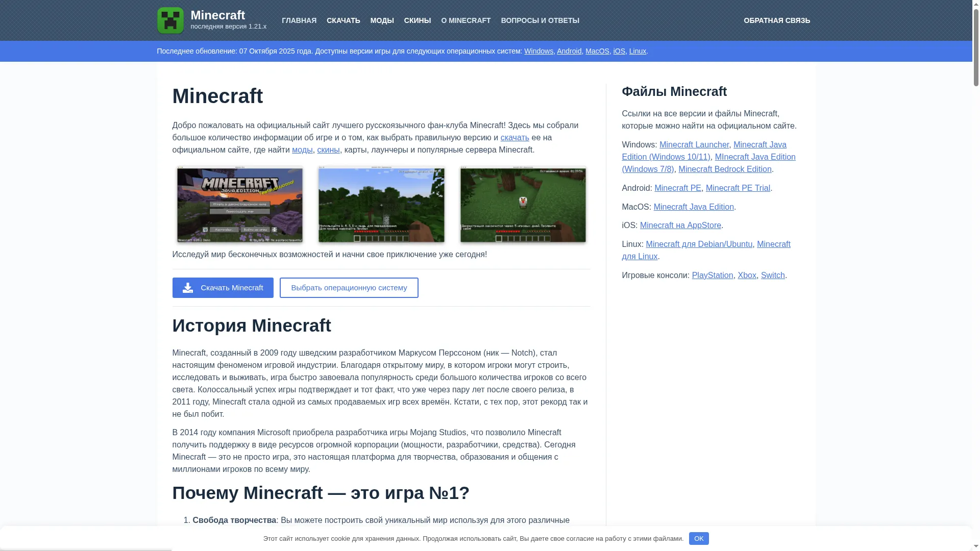This screenshot has width=980, height=551.
Task: Open the Minecraft PE link
Action: (678, 188)
